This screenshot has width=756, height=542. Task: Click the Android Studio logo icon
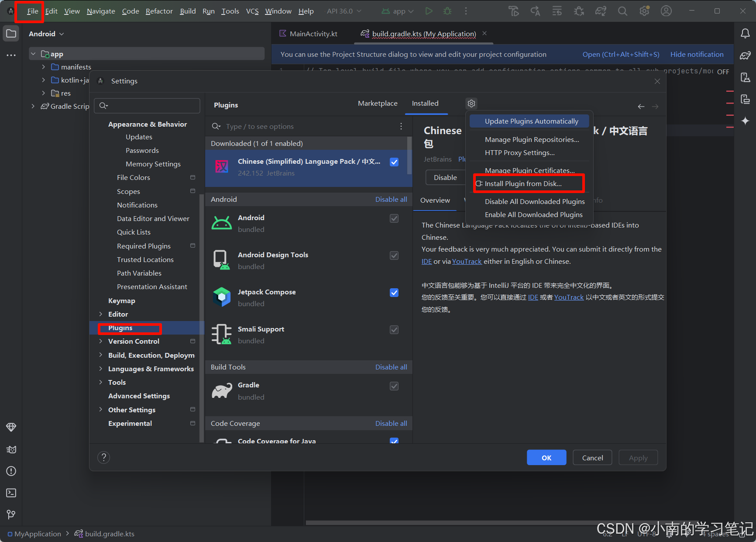[x=11, y=11]
